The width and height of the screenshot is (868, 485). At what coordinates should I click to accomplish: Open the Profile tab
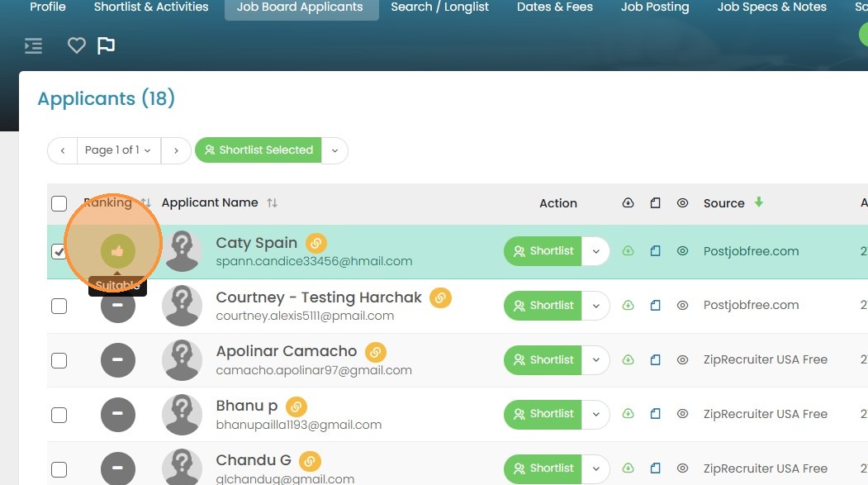click(48, 7)
